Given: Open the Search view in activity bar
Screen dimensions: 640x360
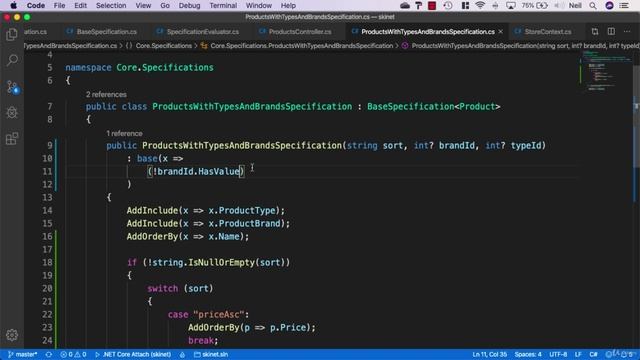Looking at the screenshot, I should click(12, 60).
